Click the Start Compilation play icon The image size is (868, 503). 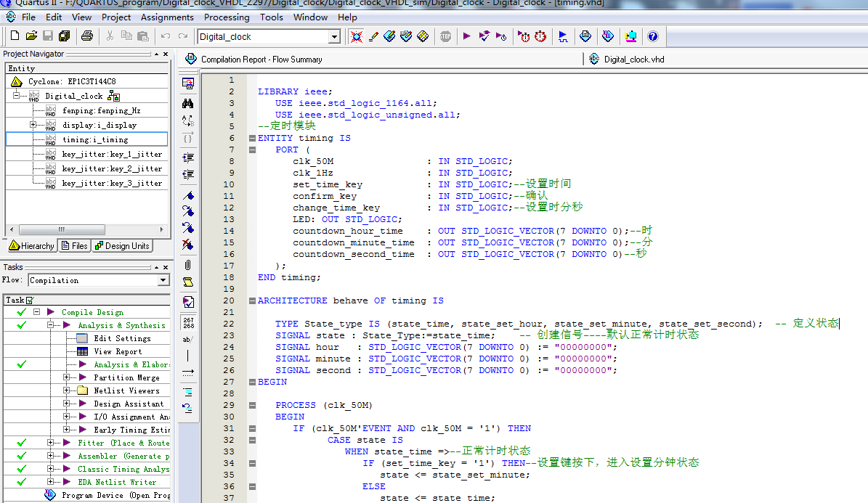click(466, 36)
